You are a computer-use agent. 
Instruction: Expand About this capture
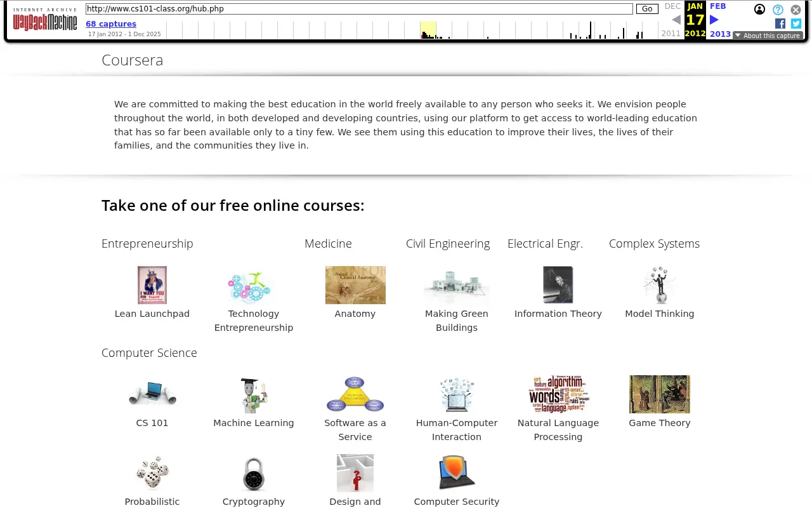768,36
